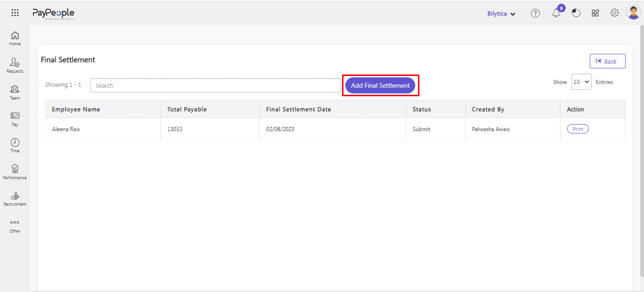Viewport: 644px width, 292px height.
Task: Print Aleena Rais settlement
Action: [577, 129]
